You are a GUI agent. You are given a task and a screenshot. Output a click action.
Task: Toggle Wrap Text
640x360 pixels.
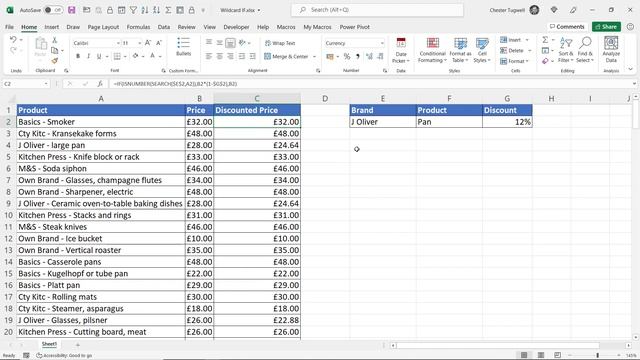pos(280,43)
